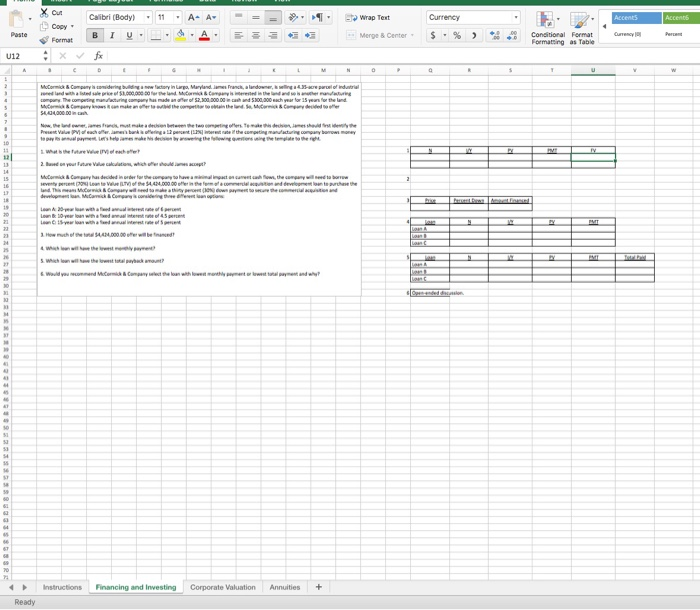Click into the formula bar input area
Image resolution: width=700 pixels, height=610 pixels.
pyautogui.click(x=402, y=56)
